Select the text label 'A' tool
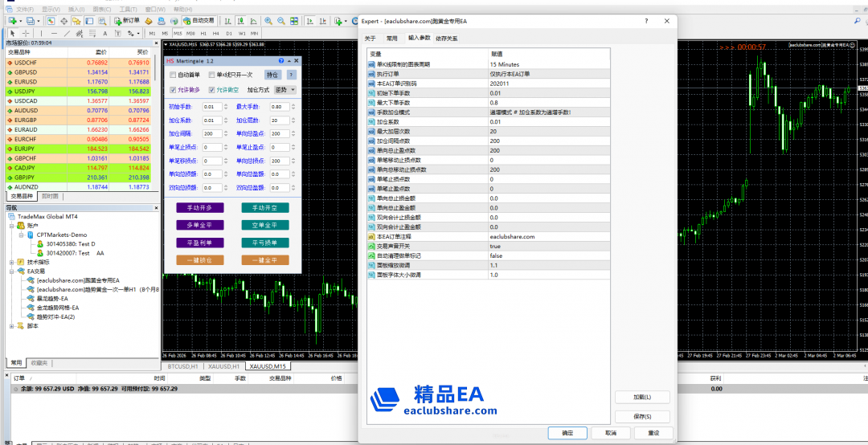868x445 pixels. 107,33
